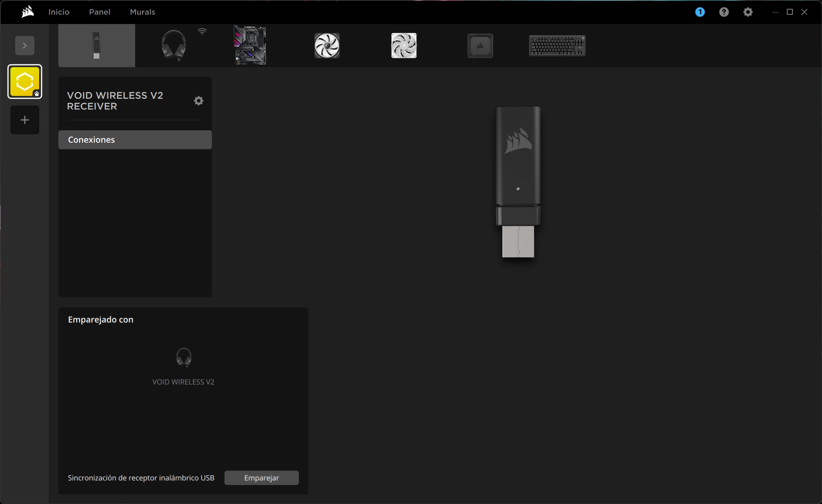This screenshot has width=822, height=504.
Task: Click the large USB receiver image
Action: click(518, 182)
